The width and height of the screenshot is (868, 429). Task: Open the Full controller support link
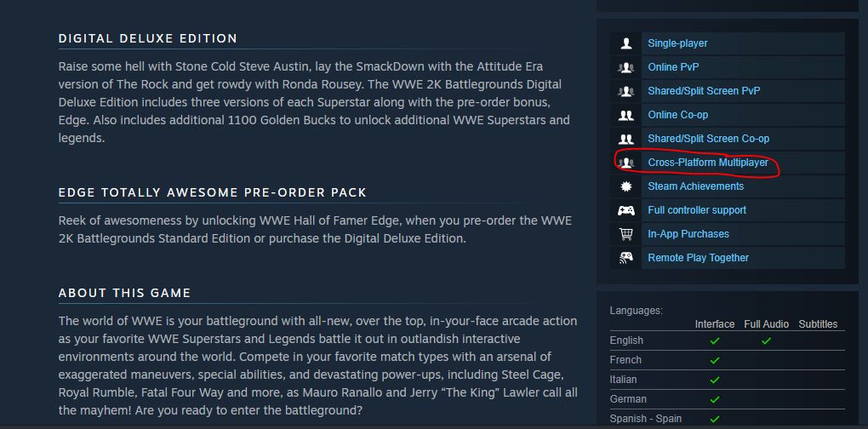click(697, 210)
